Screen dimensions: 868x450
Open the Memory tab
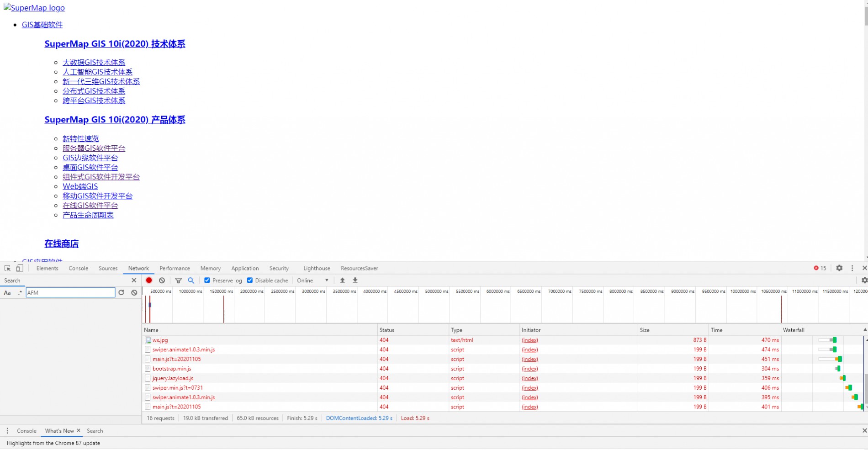click(x=211, y=268)
